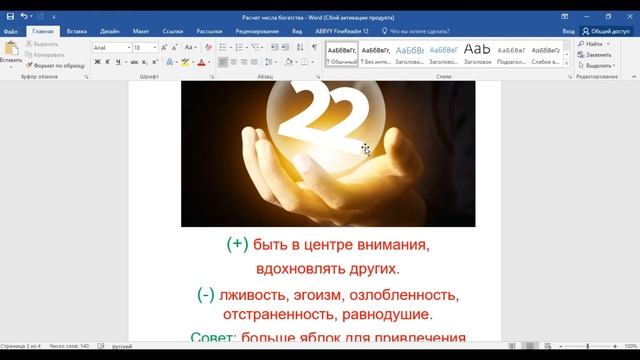Switch to the Layout (Макет) tab
Image resolution: width=640 pixels, height=360 pixels.
[x=141, y=31]
